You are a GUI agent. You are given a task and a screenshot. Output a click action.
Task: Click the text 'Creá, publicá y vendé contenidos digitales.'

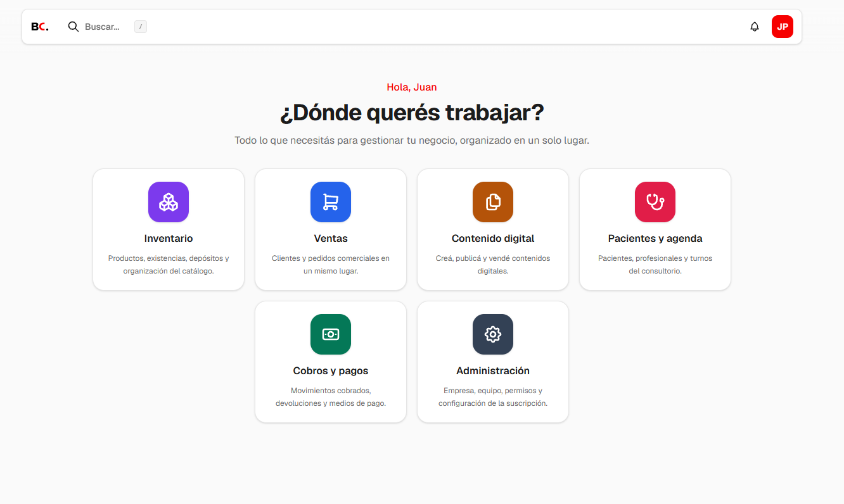click(493, 265)
